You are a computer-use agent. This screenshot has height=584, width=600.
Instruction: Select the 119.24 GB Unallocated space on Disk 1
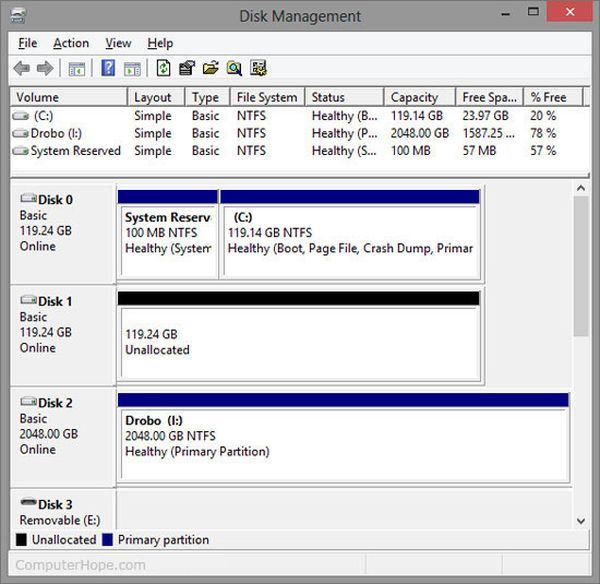[x=298, y=342]
